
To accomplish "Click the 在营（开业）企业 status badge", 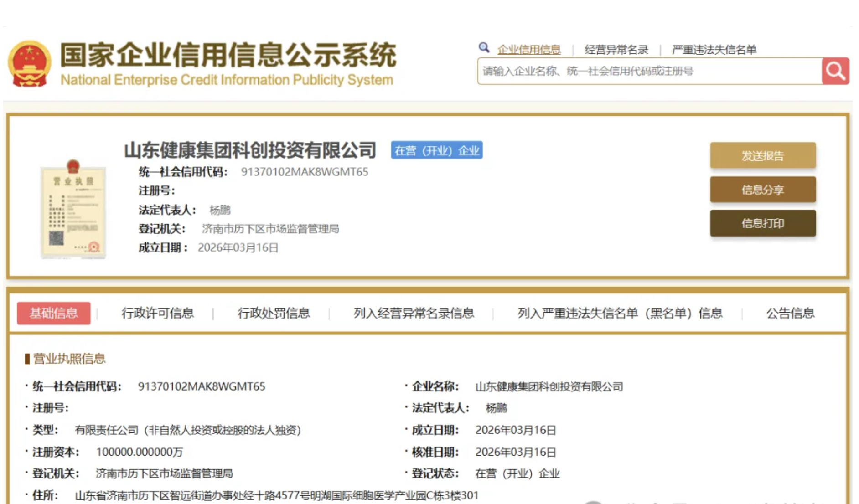I will 436,150.
